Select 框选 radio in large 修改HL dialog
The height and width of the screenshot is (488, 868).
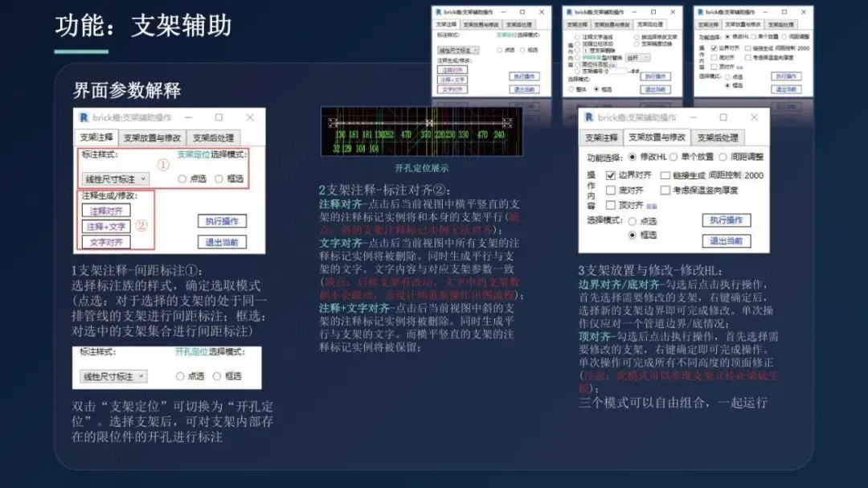tap(633, 235)
